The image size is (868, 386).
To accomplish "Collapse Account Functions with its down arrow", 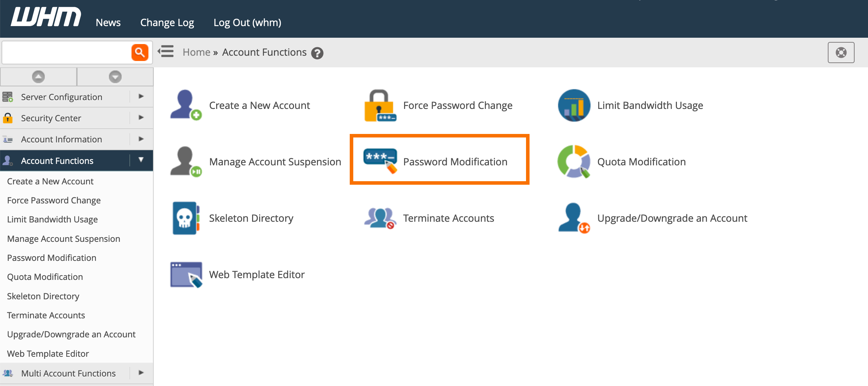I will [x=141, y=160].
